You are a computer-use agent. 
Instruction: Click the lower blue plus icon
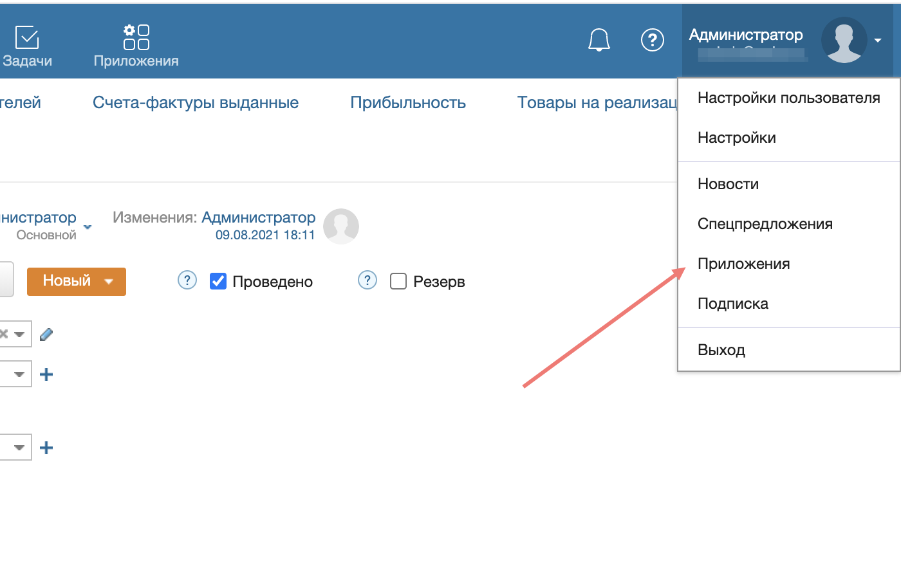pos(46,448)
